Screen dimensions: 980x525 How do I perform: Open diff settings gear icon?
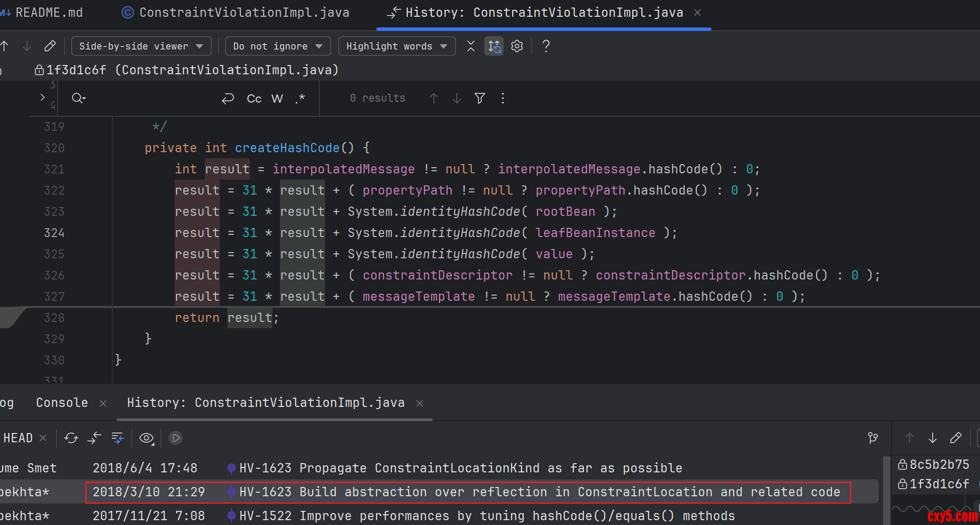coord(517,46)
